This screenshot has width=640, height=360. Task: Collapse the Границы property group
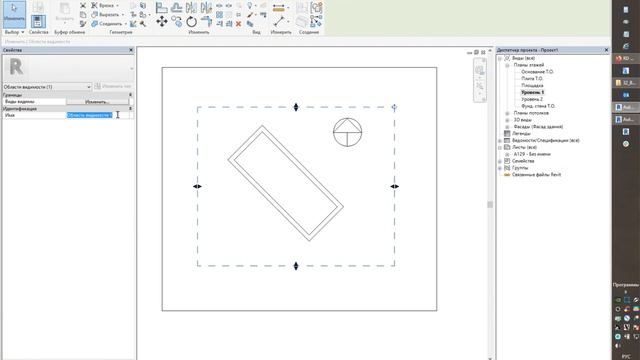point(131,95)
